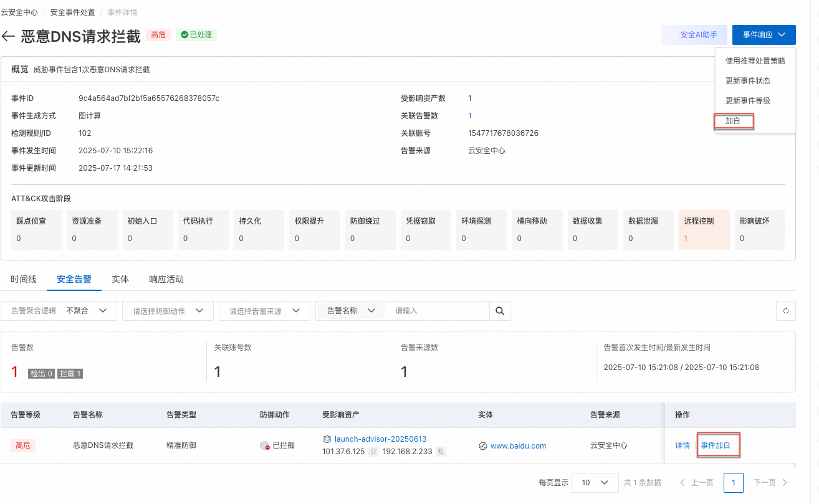
Task: Click the 请输入 alert name input field
Action: pos(436,310)
